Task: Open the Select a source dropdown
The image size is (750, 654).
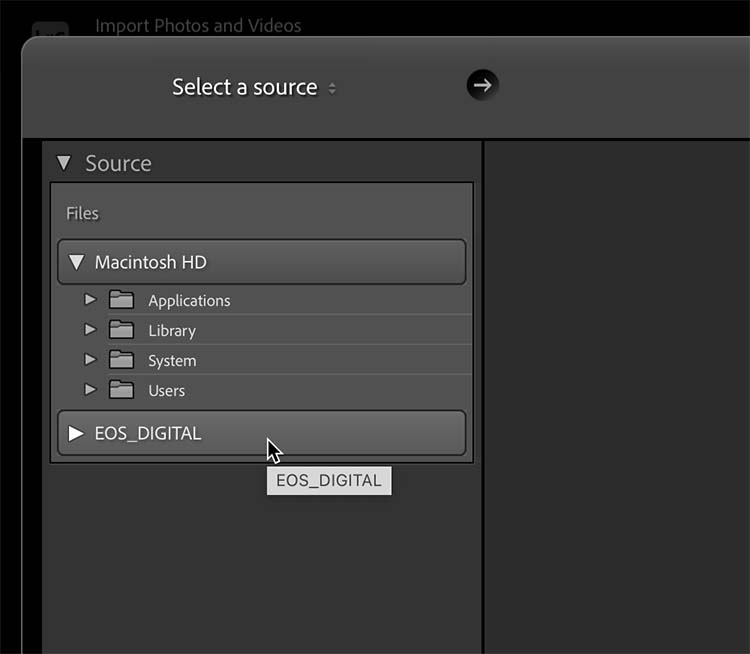Action: [254, 88]
